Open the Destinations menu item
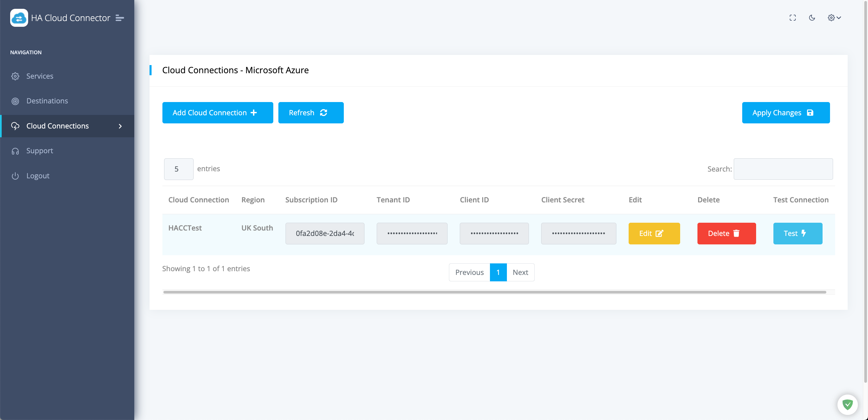Viewport: 868px width, 420px height. (67, 101)
